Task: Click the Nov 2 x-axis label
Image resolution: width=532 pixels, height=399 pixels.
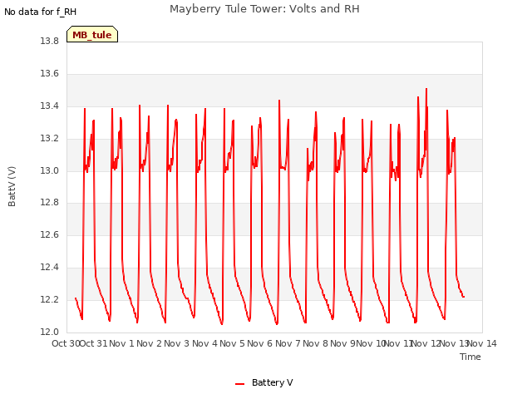Action: pyautogui.click(x=150, y=343)
